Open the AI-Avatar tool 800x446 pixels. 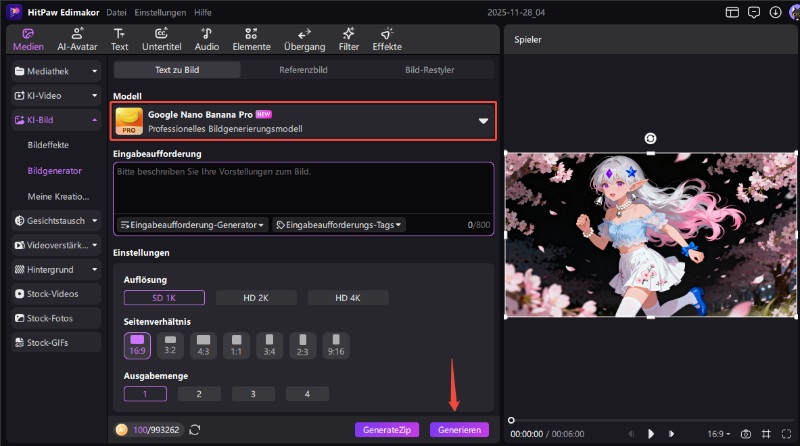tap(77, 39)
